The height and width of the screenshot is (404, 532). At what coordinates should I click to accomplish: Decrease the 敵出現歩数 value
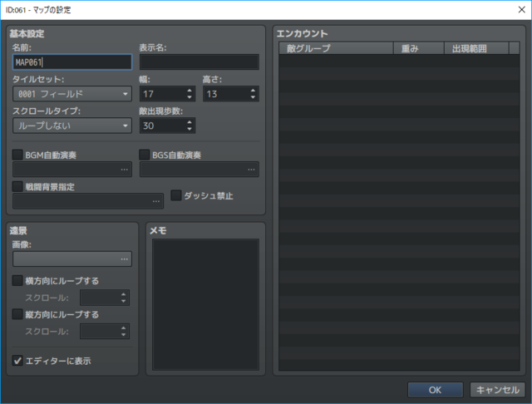click(190, 129)
